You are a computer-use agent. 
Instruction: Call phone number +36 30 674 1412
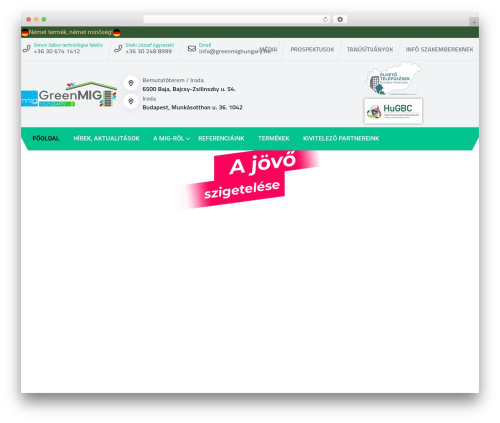[x=57, y=51]
